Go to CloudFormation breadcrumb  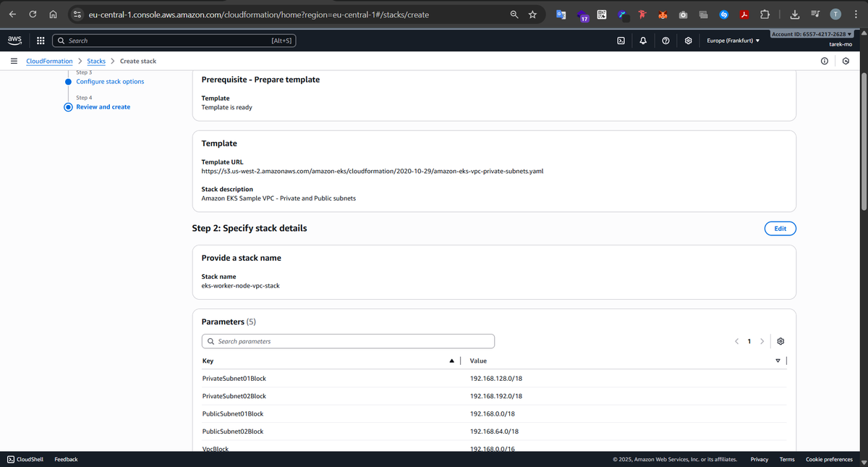pos(49,61)
